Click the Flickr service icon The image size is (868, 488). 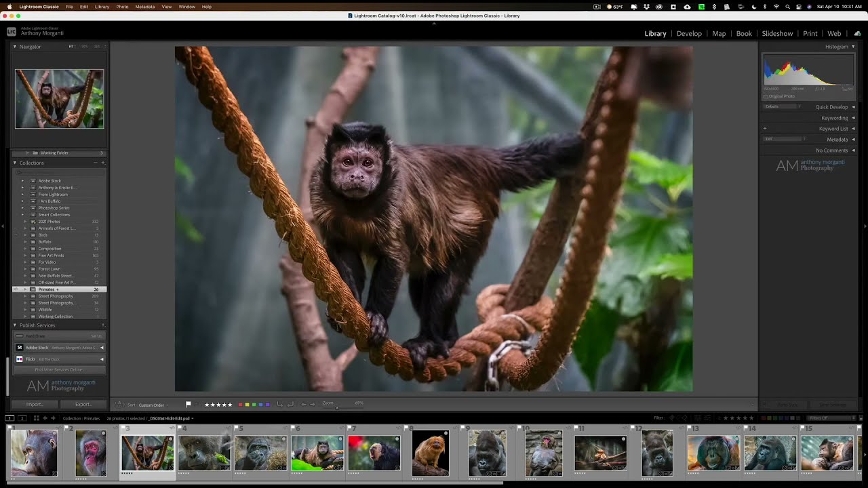pyautogui.click(x=20, y=359)
